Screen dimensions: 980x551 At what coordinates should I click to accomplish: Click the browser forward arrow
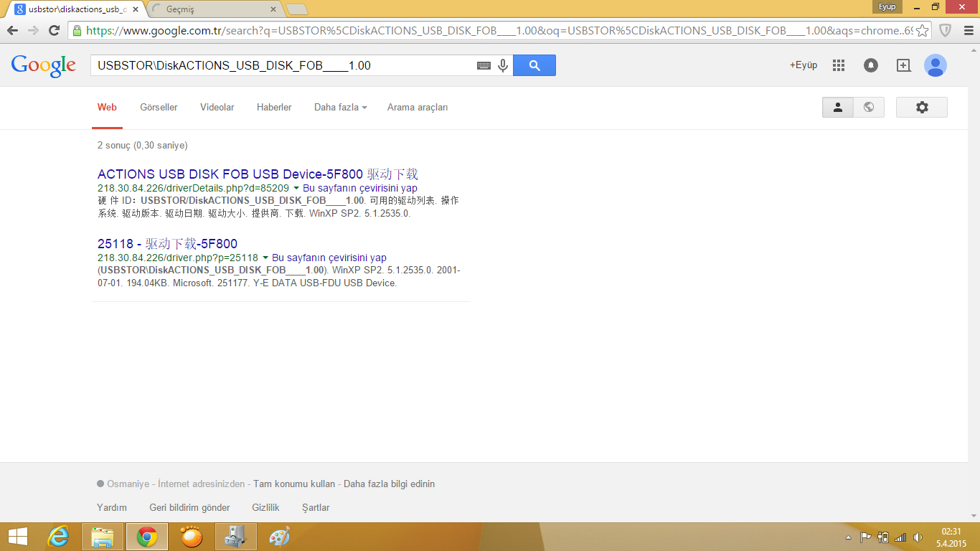[33, 31]
